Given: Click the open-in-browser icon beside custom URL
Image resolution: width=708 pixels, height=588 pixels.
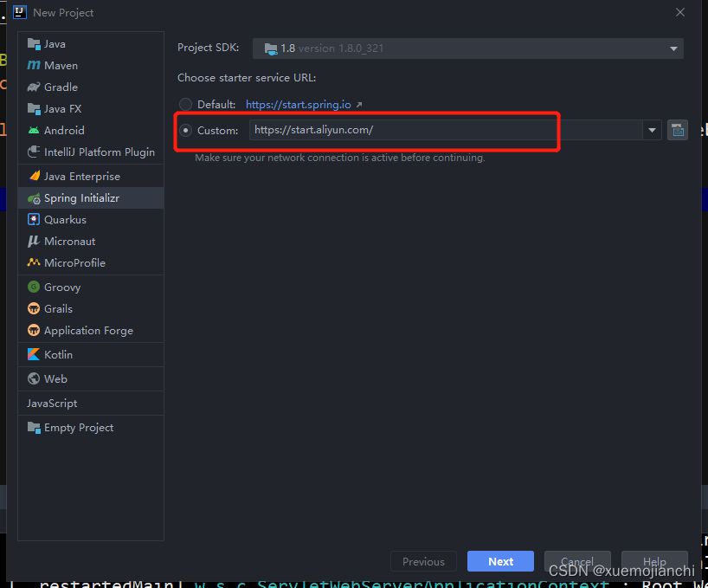Looking at the screenshot, I should (678, 130).
